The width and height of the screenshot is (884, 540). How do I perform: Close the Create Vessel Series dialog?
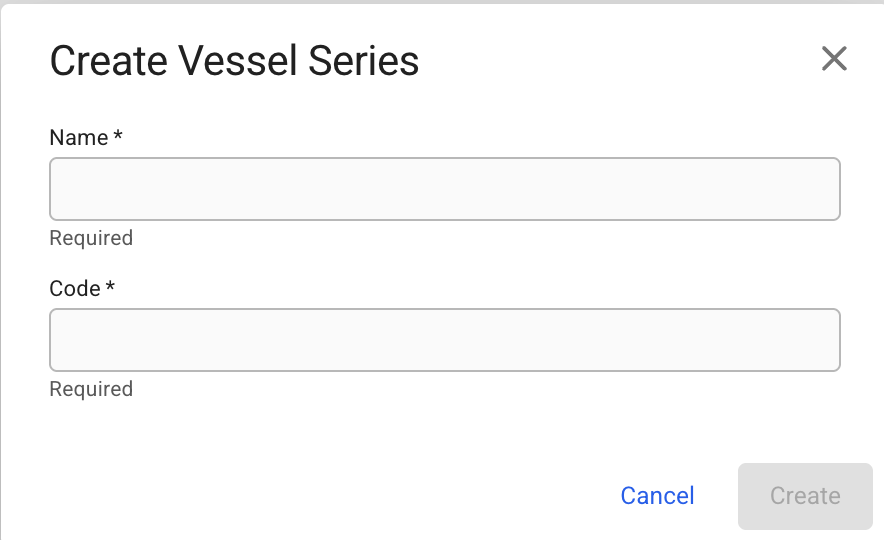tap(834, 59)
